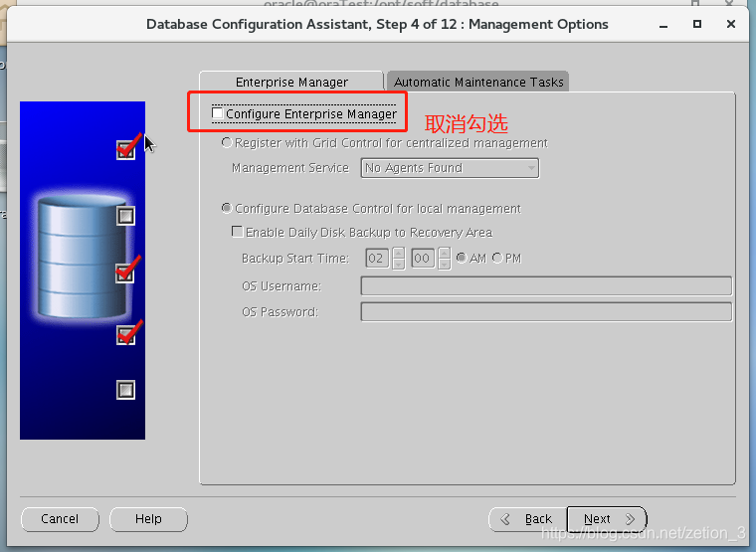Click the database cylinder image

(82, 256)
